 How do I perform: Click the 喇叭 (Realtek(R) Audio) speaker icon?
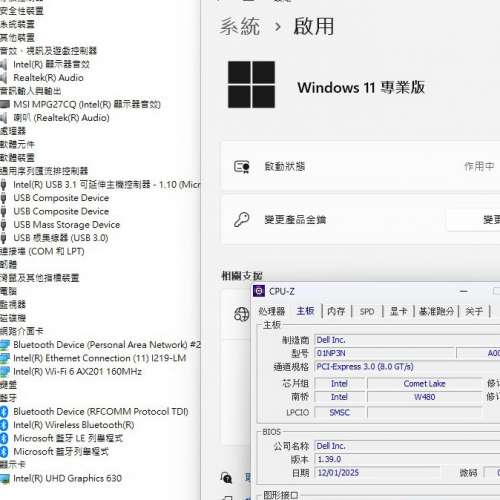[x=3, y=118]
